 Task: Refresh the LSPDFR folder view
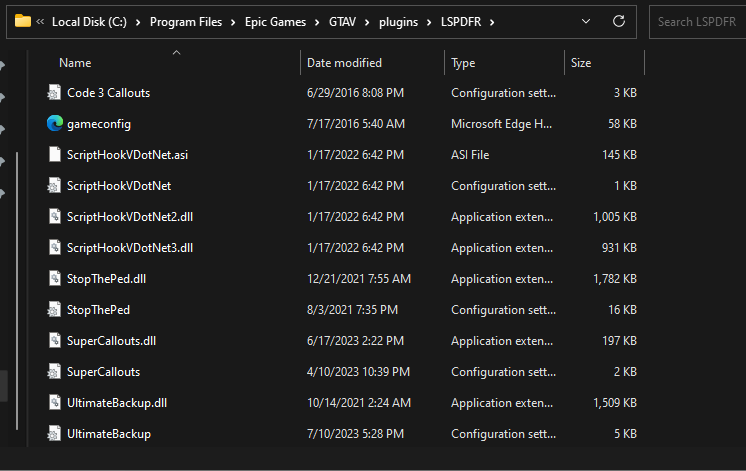[x=619, y=20]
